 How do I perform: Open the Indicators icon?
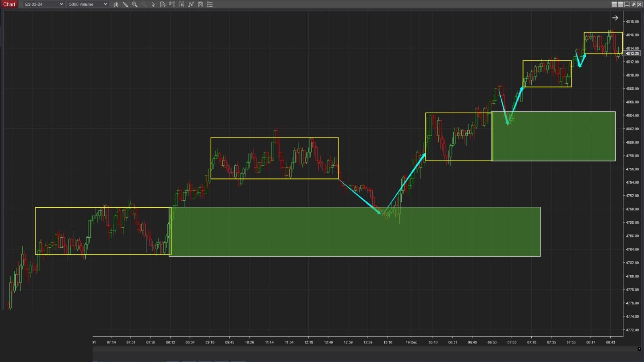pyautogui.click(x=191, y=4)
